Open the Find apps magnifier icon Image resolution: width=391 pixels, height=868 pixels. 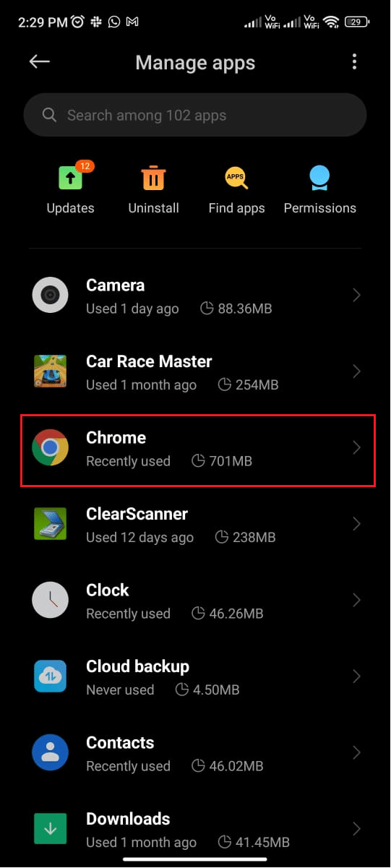236,177
